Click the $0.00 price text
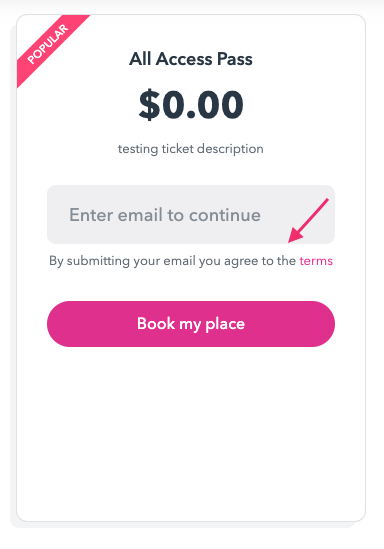 tap(191, 105)
